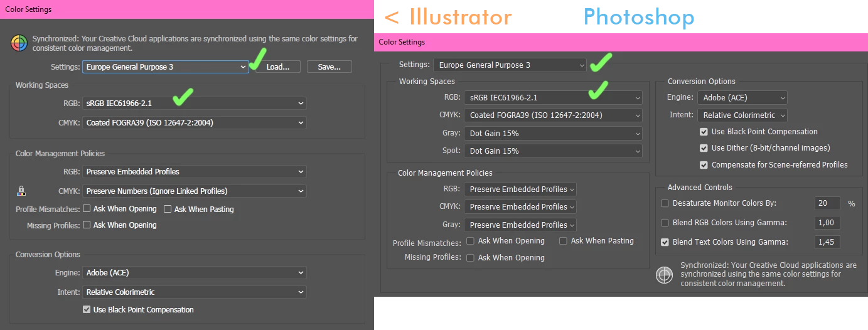Open Photoshop Gray policy dropdown

[520, 225]
